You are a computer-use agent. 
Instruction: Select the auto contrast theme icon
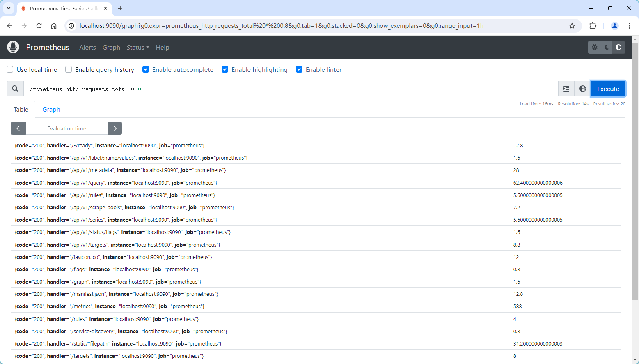coord(618,47)
